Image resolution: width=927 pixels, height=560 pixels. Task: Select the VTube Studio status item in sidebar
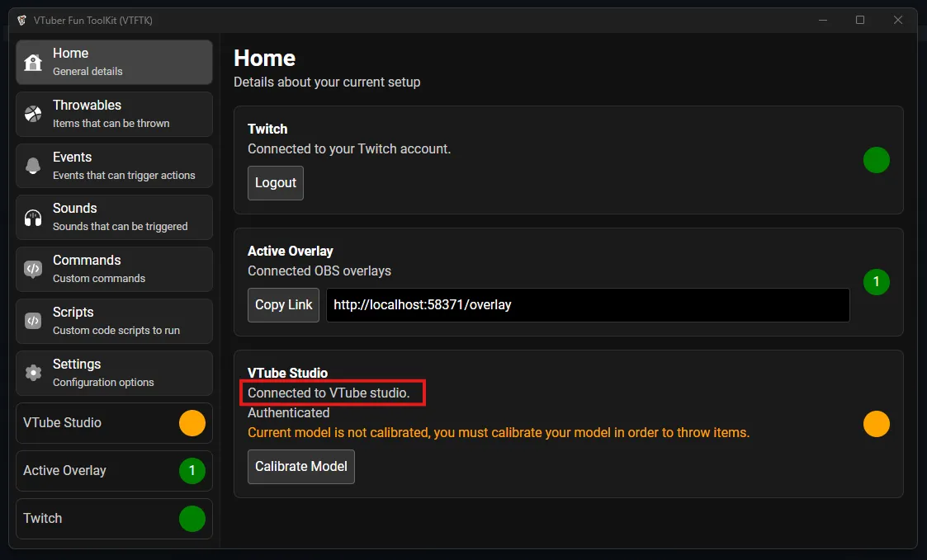(114, 423)
